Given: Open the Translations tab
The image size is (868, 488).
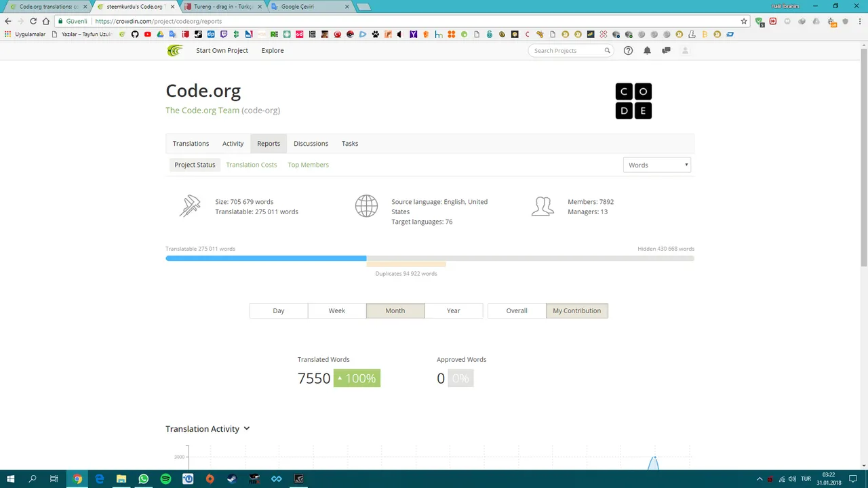Looking at the screenshot, I should click(191, 144).
